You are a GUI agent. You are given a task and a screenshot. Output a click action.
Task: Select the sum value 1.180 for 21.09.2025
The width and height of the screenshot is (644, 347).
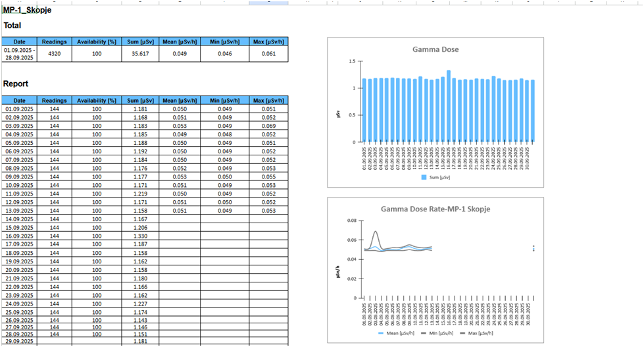[x=141, y=279]
